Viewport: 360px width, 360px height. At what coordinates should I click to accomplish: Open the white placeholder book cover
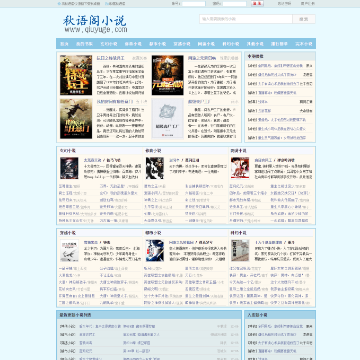167,118
